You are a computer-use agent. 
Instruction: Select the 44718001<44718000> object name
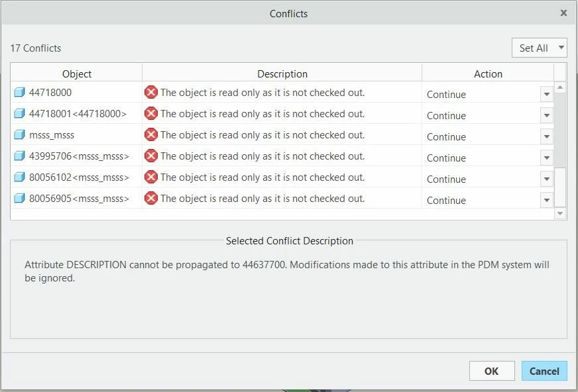(x=78, y=114)
